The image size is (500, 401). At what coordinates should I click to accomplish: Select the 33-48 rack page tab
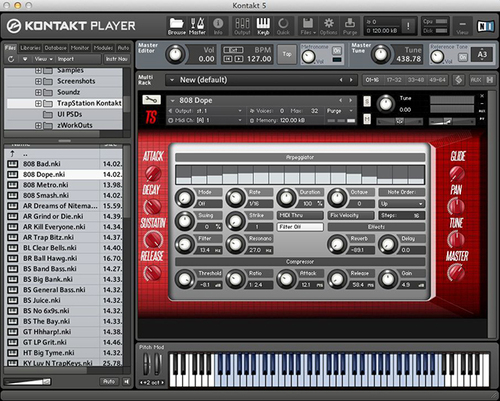coord(416,80)
